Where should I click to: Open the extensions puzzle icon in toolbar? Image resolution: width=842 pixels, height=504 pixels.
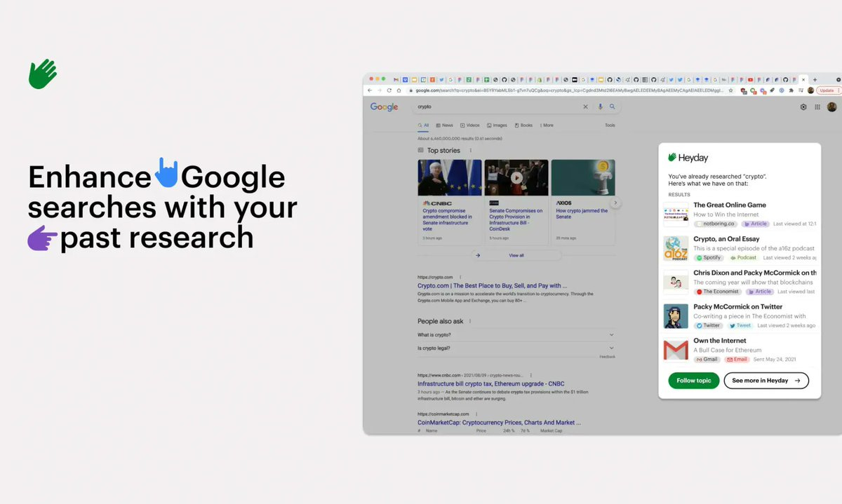(x=791, y=90)
